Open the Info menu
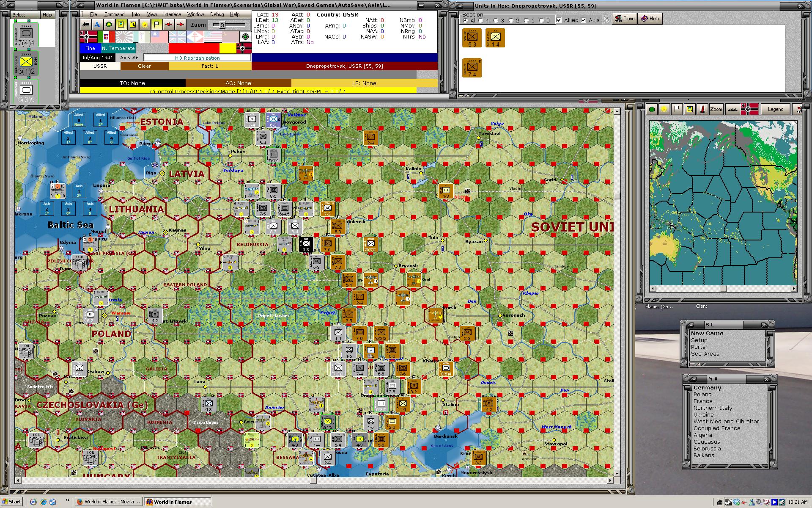The height and width of the screenshot is (508, 812). coord(135,14)
